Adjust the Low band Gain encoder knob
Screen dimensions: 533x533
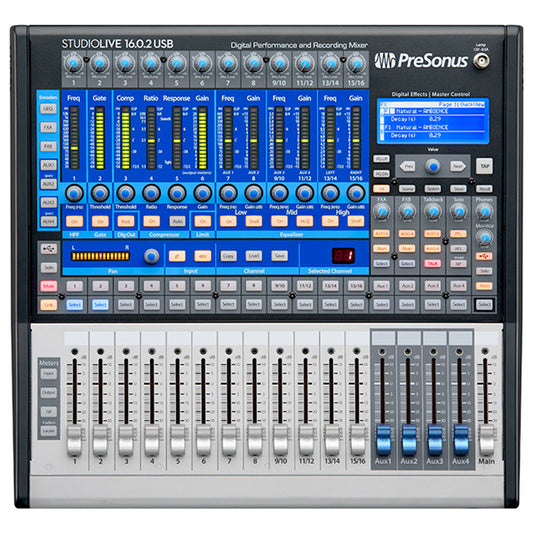coord(254,193)
